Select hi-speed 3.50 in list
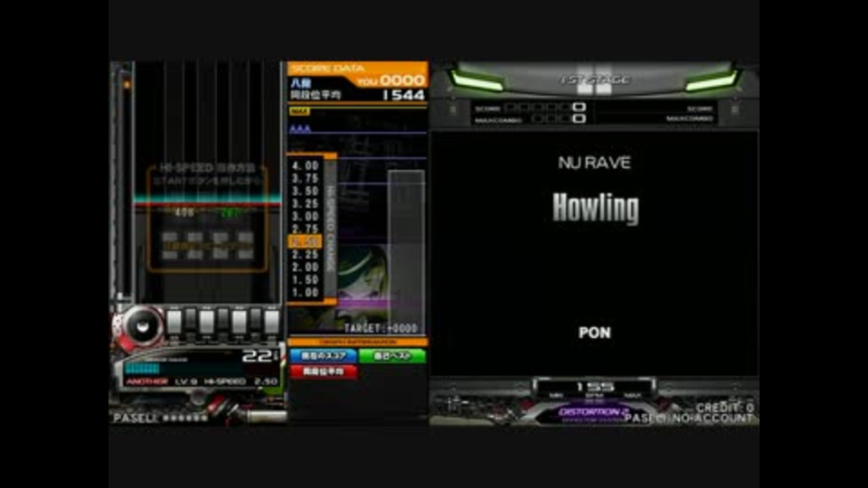This screenshot has width=868, height=488. [305, 191]
